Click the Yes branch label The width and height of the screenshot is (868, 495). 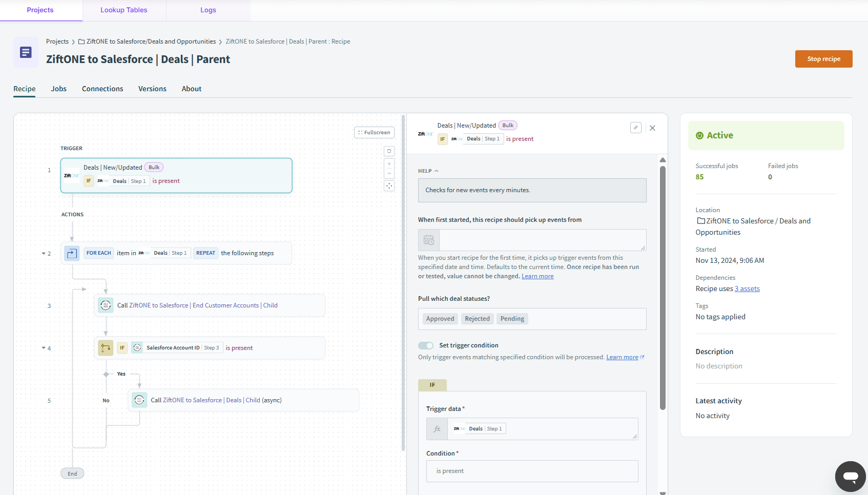(121, 374)
